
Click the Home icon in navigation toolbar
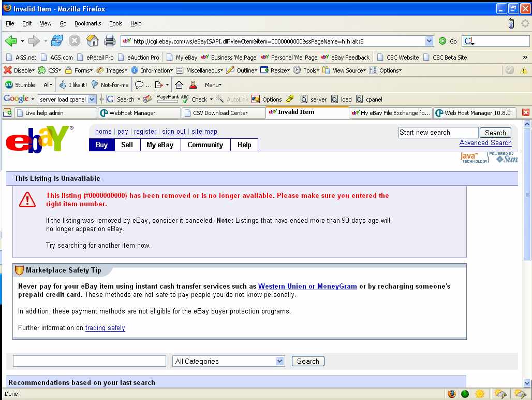[x=93, y=41]
